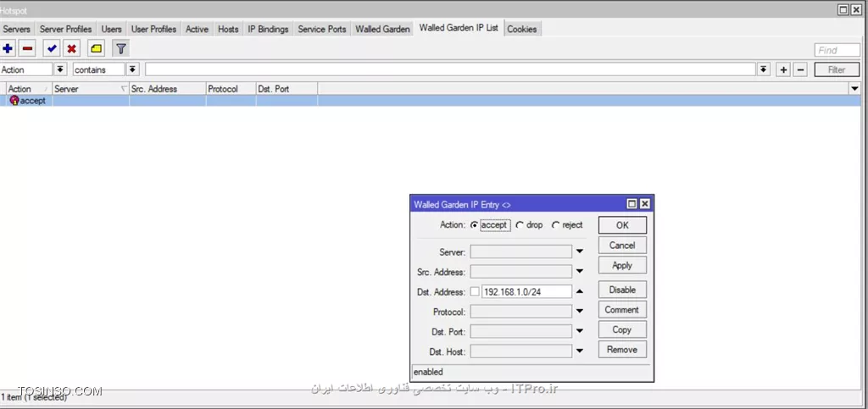Viewport: 868px width, 409px height.
Task: Switch to the Service Ports tab
Action: 321,30
